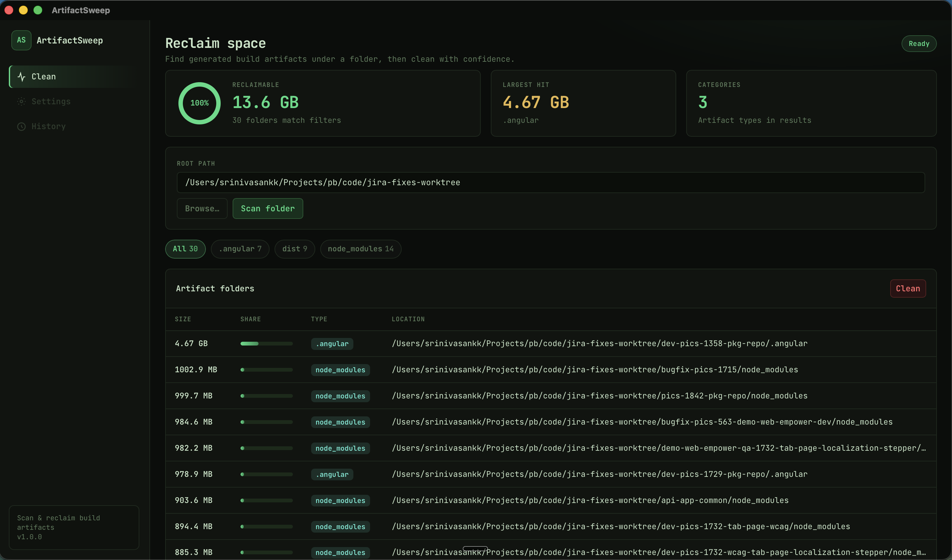Screen dimensions: 952x560
Task: Filter by .angular 7 chip
Action: pyautogui.click(x=240, y=249)
